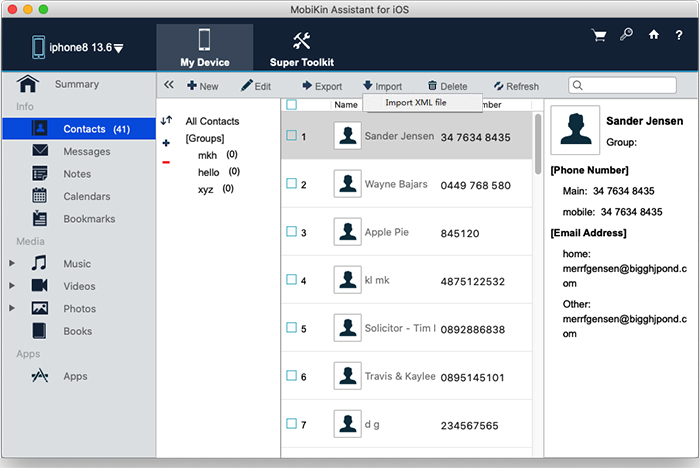Select the hello (0) group
700x468 pixels.
(x=219, y=172)
